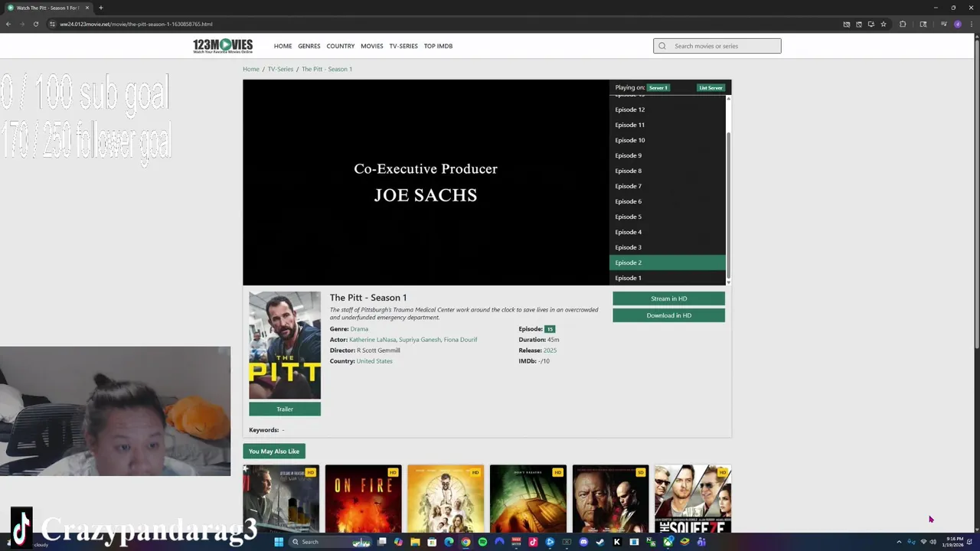Click The Pitt poster image

[285, 345]
